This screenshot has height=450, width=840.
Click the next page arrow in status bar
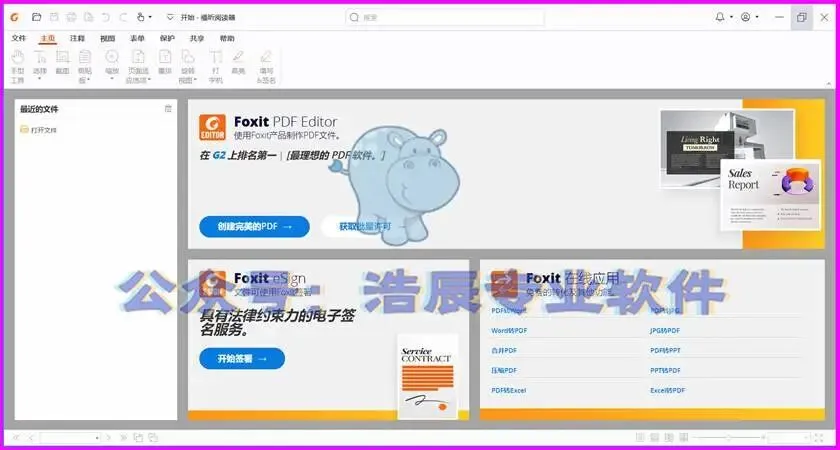pos(109,438)
